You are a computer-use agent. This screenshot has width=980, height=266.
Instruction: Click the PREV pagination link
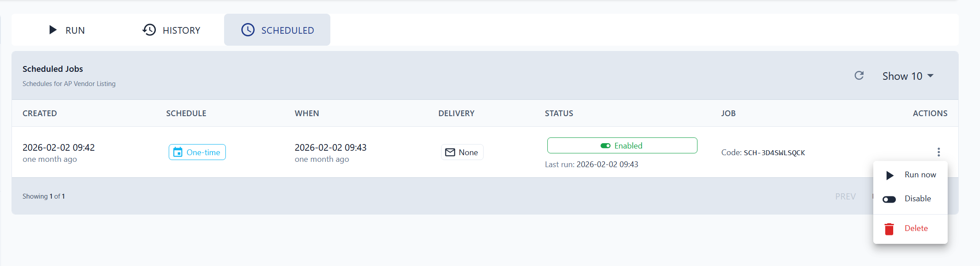tap(845, 196)
